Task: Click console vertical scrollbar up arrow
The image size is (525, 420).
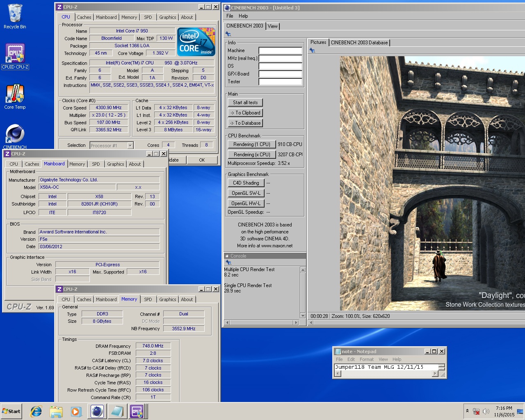Action: pyautogui.click(x=303, y=269)
